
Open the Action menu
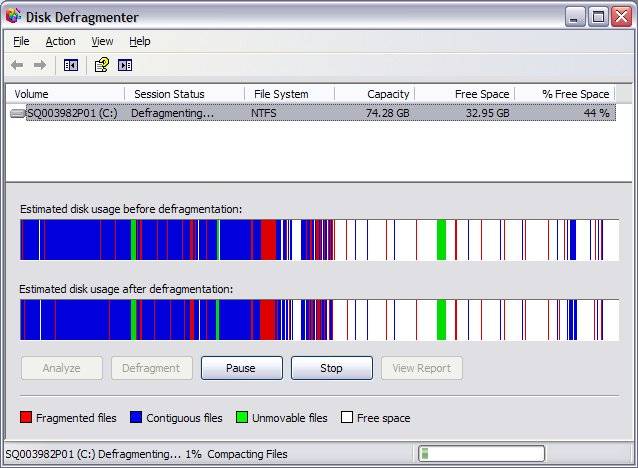[60, 41]
